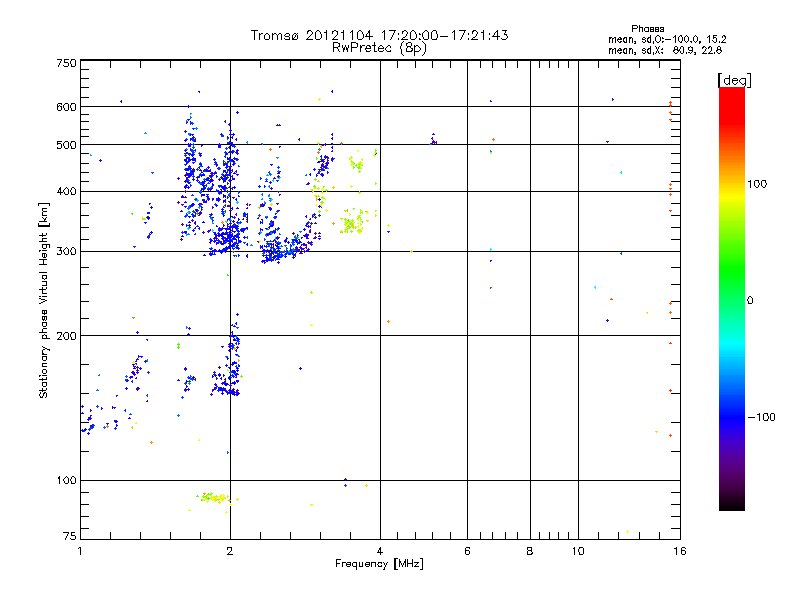Click the y-axis tick label '300'
The image size is (800, 600).
click(66, 252)
